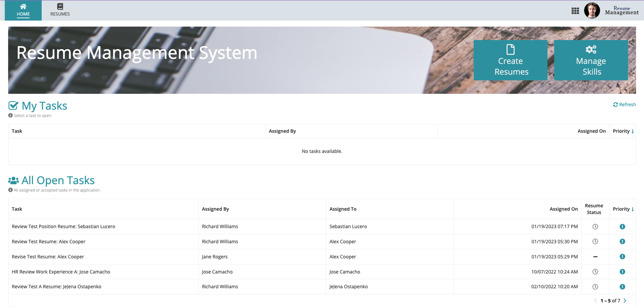The width and height of the screenshot is (644, 307).
Task: Click clock status icon in Sebastian Lucero row
Action: pyautogui.click(x=595, y=226)
